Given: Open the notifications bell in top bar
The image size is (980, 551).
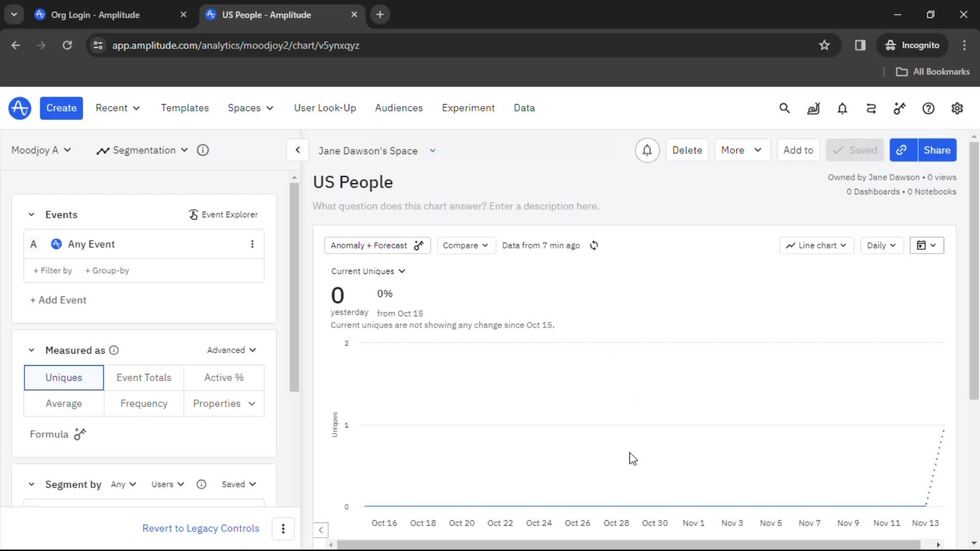Looking at the screenshot, I should 842,108.
